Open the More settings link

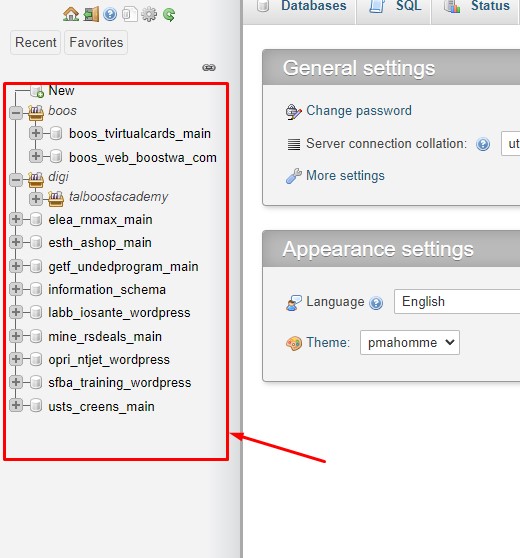click(345, 175)
